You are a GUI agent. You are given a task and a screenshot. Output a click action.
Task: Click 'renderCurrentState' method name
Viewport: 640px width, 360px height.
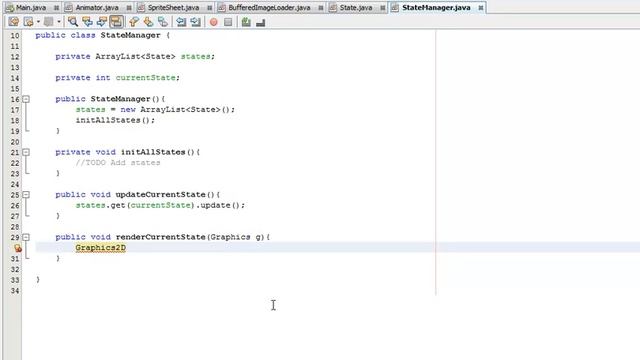(161, 237)
